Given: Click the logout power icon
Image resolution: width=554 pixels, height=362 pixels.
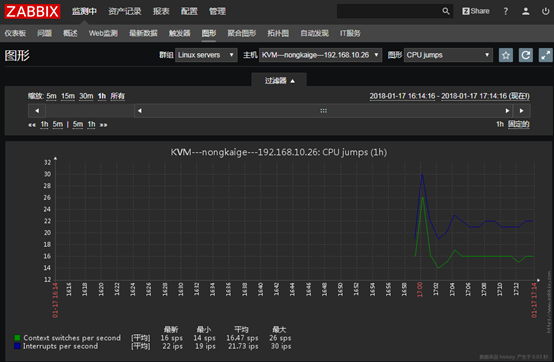Looking at the screenshot, I should click(x=546, y=11).
